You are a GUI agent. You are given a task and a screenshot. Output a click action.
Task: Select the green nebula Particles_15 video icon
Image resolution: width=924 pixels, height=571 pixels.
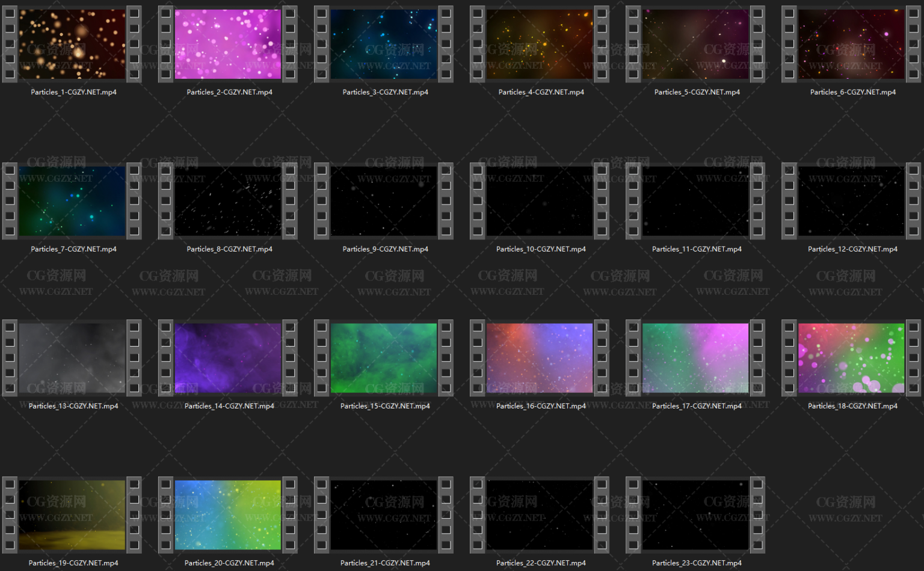click(x=384, y=358)
